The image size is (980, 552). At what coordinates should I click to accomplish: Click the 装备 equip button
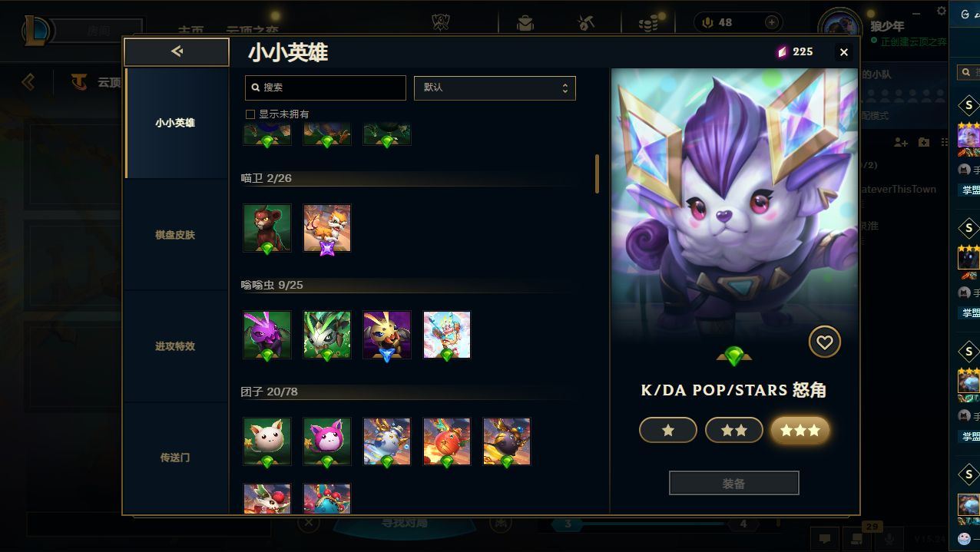point(734,484)
